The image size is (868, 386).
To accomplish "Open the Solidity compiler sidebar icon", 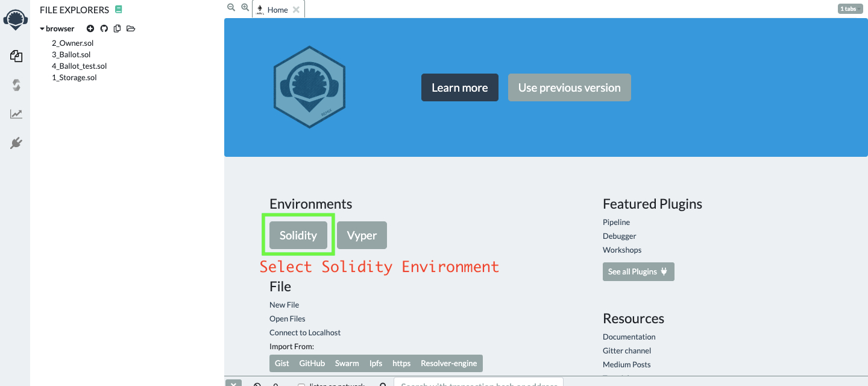I will point(16,85).
